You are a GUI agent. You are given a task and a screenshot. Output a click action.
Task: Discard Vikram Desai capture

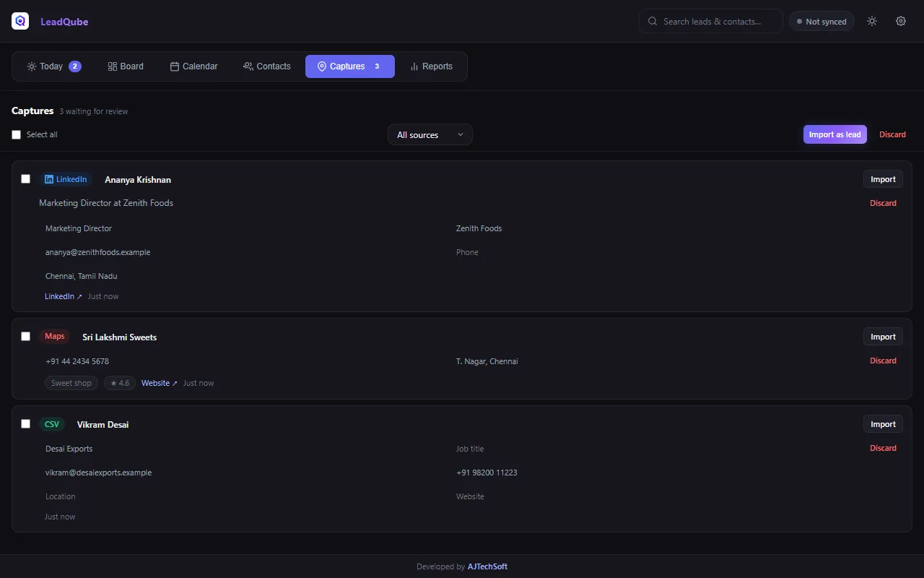[x=883, y=448]
